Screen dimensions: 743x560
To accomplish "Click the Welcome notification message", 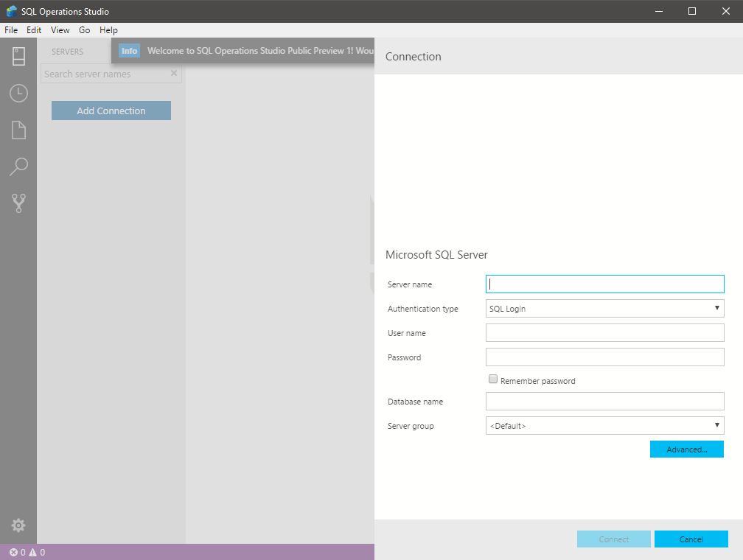I will (260, 51).
